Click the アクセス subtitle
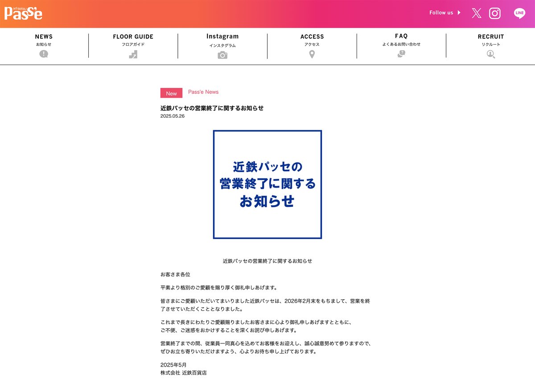 pos(312,45)
